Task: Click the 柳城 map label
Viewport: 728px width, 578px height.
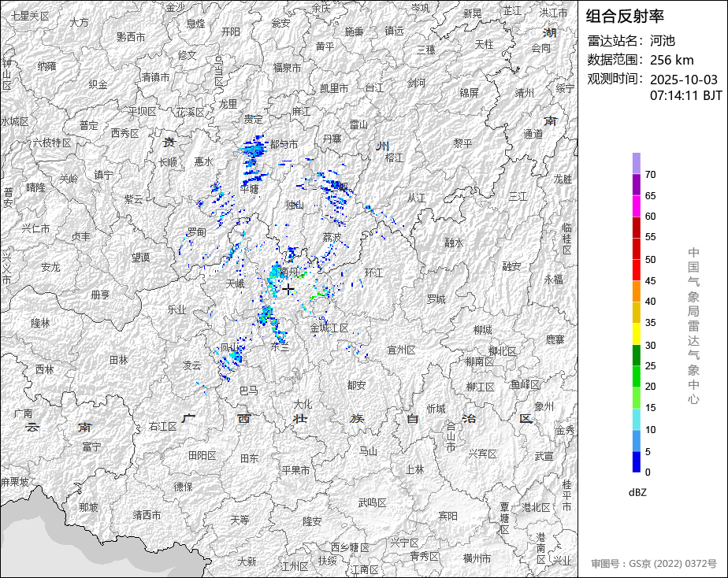Action: click(482, 330)
